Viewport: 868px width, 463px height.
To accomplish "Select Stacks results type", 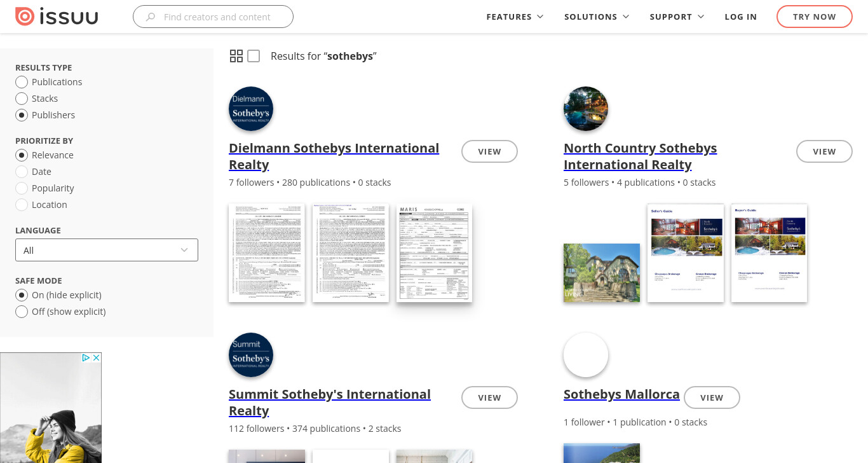I will tap(22, 99).
